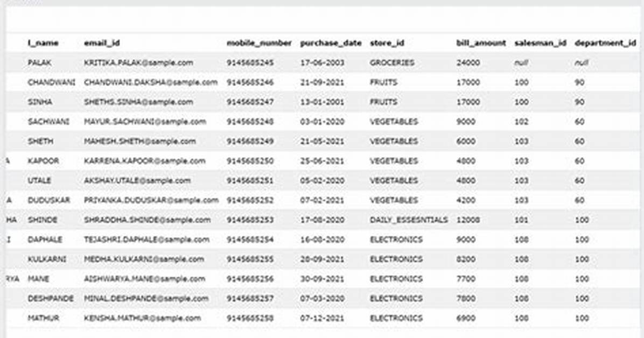Click the email_id column header
This screenshot has width=644, height=338.
click(102, 43)
